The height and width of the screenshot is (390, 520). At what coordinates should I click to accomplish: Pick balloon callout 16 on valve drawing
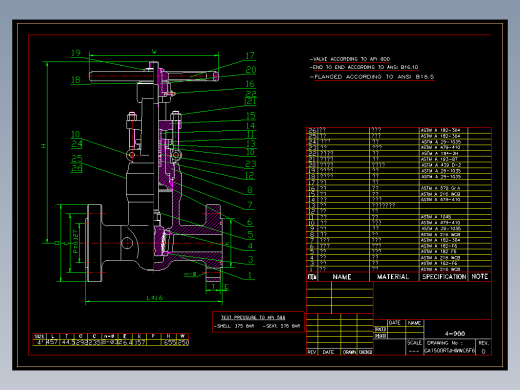click(250, 84)
